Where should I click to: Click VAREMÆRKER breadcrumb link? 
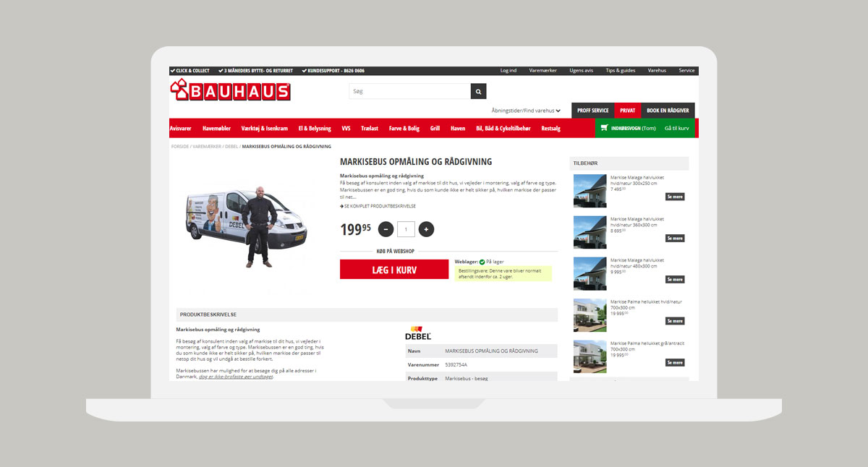(x=207, y=146)
